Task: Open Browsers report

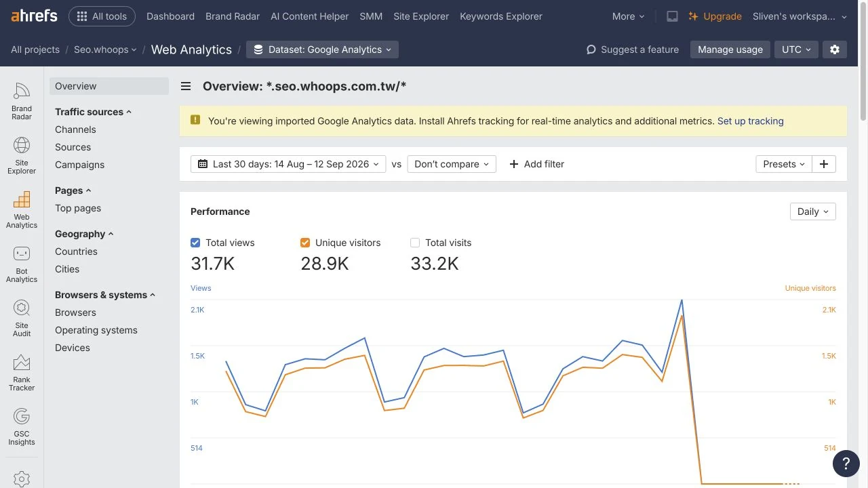Action: [x=75, y=312]
